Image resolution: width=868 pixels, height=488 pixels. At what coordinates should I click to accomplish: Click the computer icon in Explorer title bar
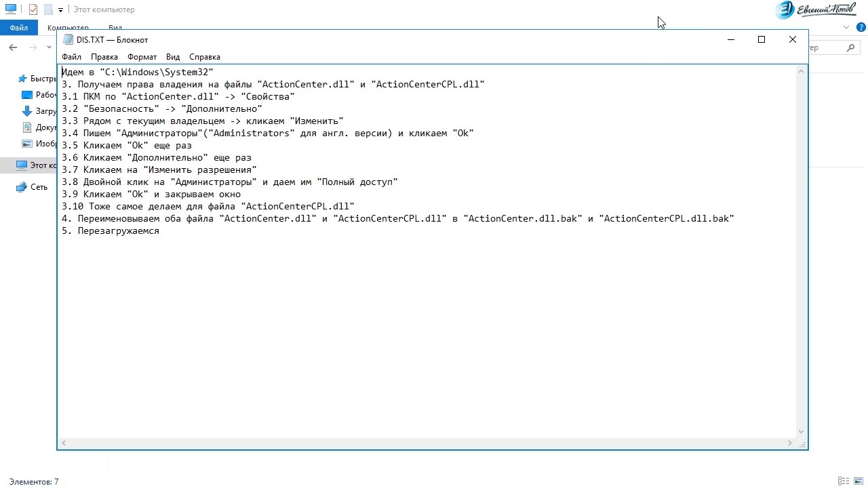click(10, 9)
